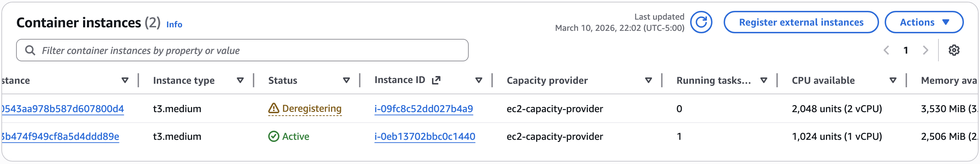Screen dimensions: 980x164
Task: Click the refresh container instances icon
Action: point(701,22)
